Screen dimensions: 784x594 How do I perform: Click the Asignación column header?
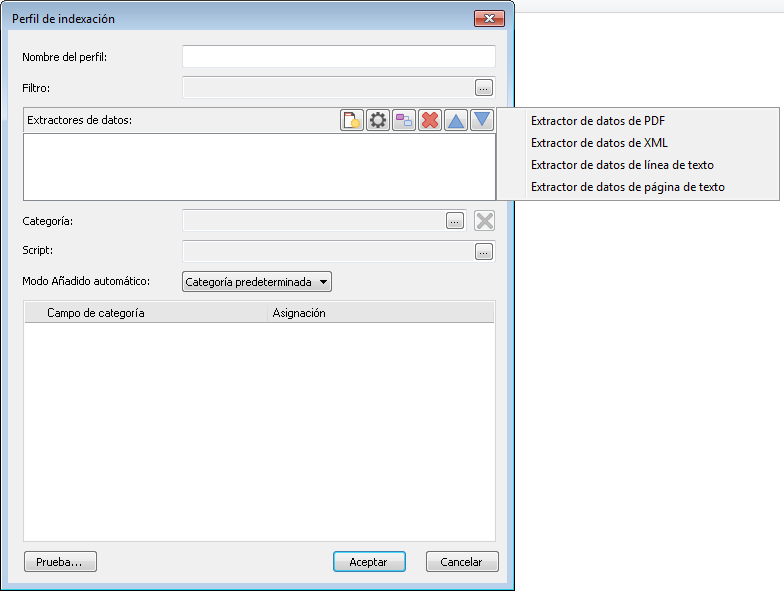click(x=380, y=313)
